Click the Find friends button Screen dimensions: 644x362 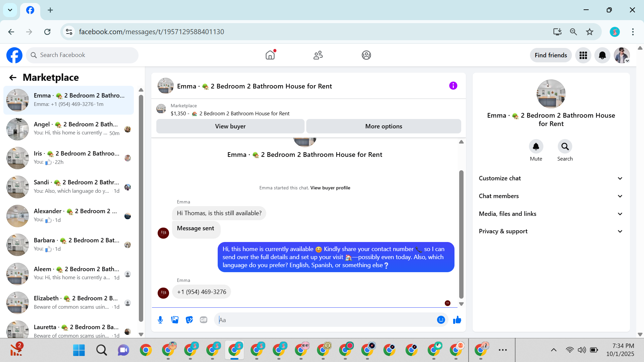(551, 55)
